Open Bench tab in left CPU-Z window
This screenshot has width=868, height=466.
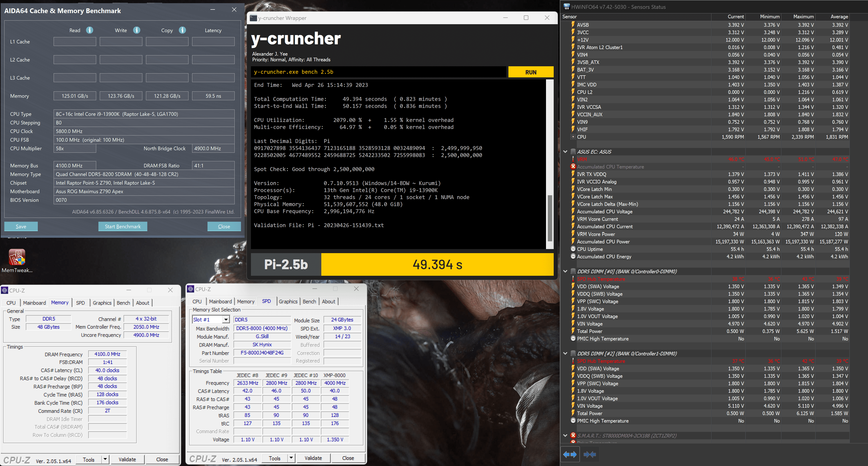click(123, 303)
